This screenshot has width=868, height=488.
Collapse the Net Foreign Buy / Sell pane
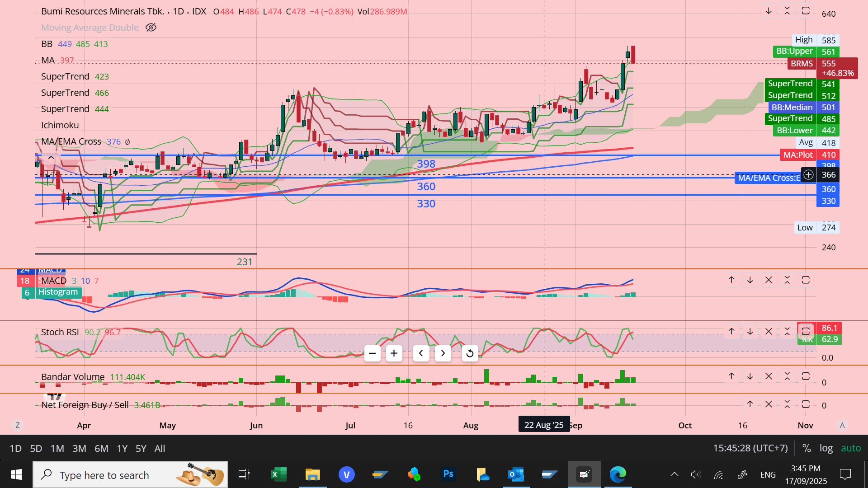point(787,404)
